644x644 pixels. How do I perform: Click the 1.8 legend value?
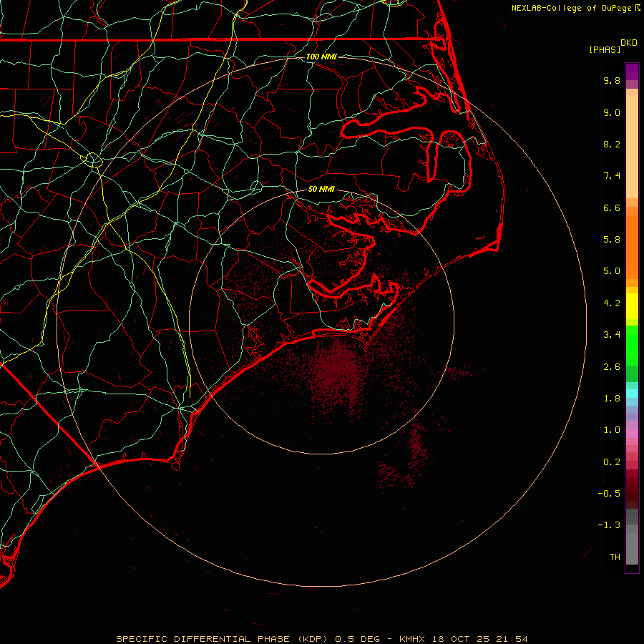pyautogui.click(x=612, y=399)
